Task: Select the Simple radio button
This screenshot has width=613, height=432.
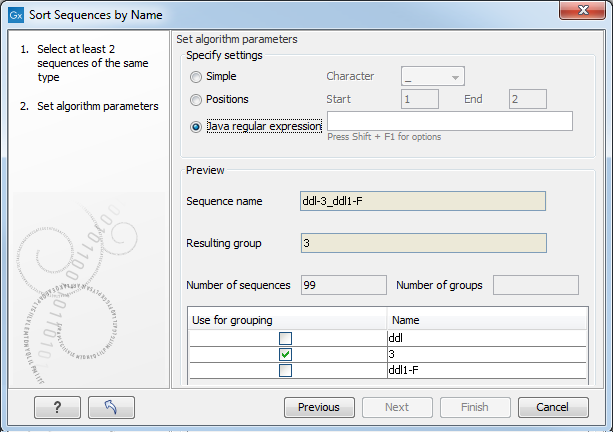Action: [x=196, y=76]
